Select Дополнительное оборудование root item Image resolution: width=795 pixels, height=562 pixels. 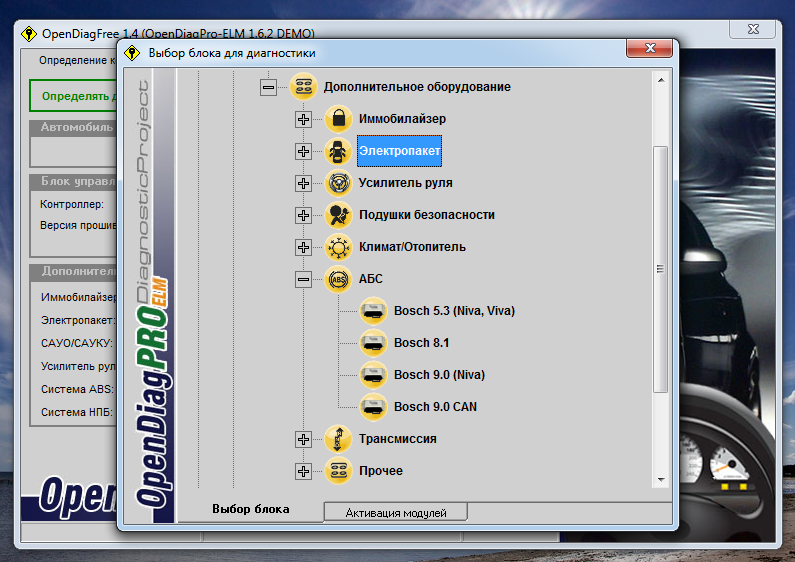pos(417,87)
